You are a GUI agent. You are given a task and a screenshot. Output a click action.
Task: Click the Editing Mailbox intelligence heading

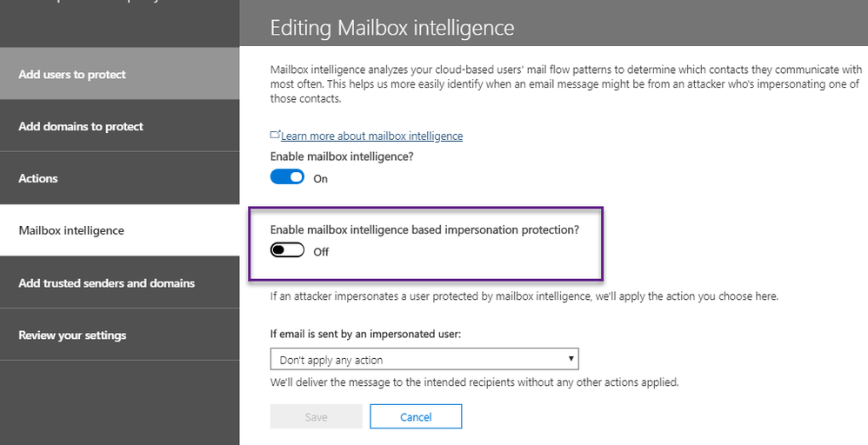click(x=392, y=28)
